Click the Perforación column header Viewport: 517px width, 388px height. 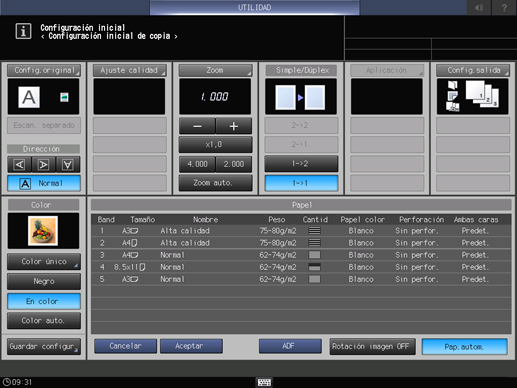pyautogui.click(x=422, y=220)
